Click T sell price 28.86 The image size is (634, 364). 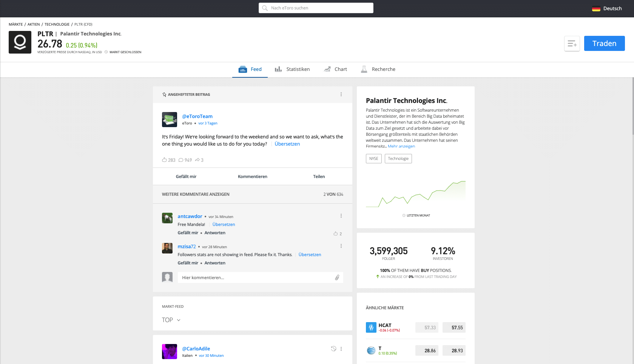click(x=427, y=350)
